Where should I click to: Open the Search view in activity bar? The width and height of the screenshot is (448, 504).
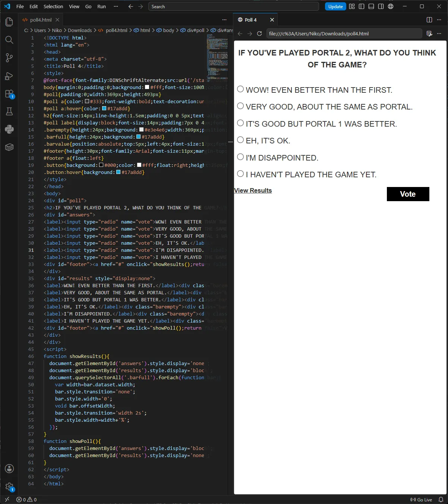pyautogui.click(x=9, y=40)
